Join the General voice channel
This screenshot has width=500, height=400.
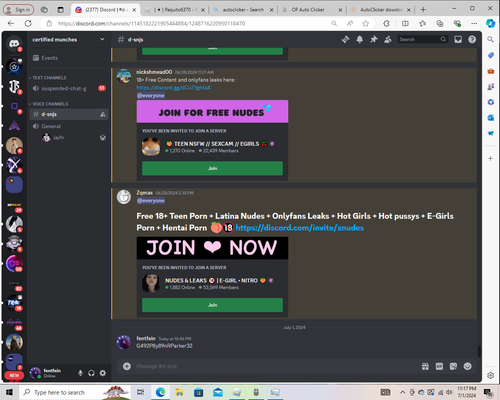click(69, 126)
